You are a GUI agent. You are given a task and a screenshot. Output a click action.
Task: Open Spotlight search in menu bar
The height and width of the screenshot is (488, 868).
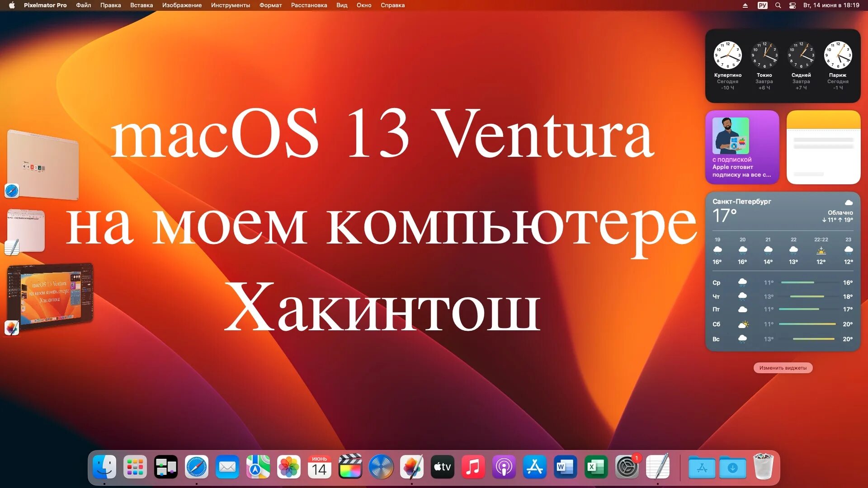(x=778, y=5)
